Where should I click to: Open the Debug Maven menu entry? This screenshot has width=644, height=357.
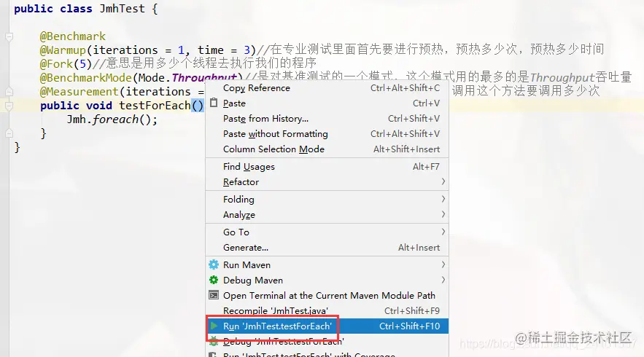click(327, 280)
